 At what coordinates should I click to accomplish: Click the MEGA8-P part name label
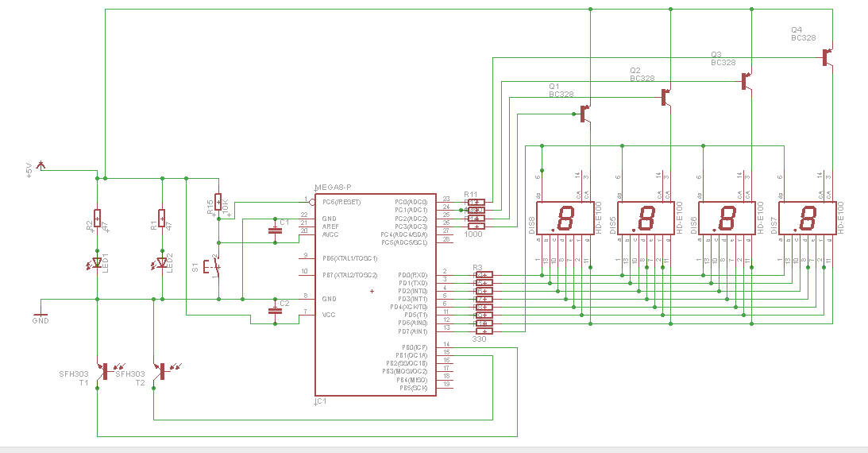334,188
